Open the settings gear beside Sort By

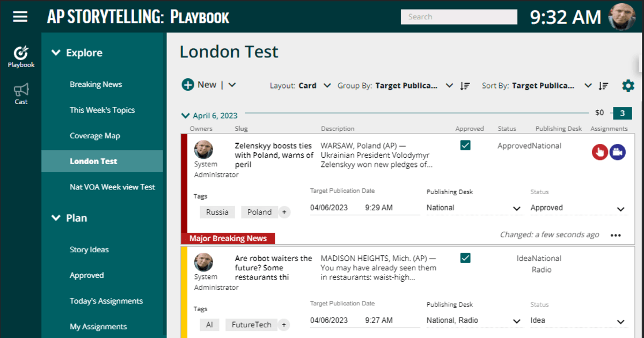click(x=628, y=85)
